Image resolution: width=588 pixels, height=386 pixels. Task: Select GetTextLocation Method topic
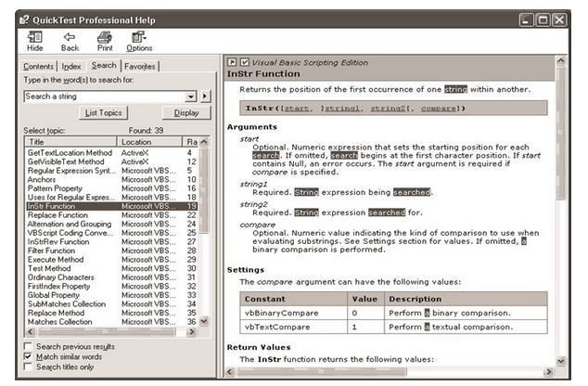[111, 153]
